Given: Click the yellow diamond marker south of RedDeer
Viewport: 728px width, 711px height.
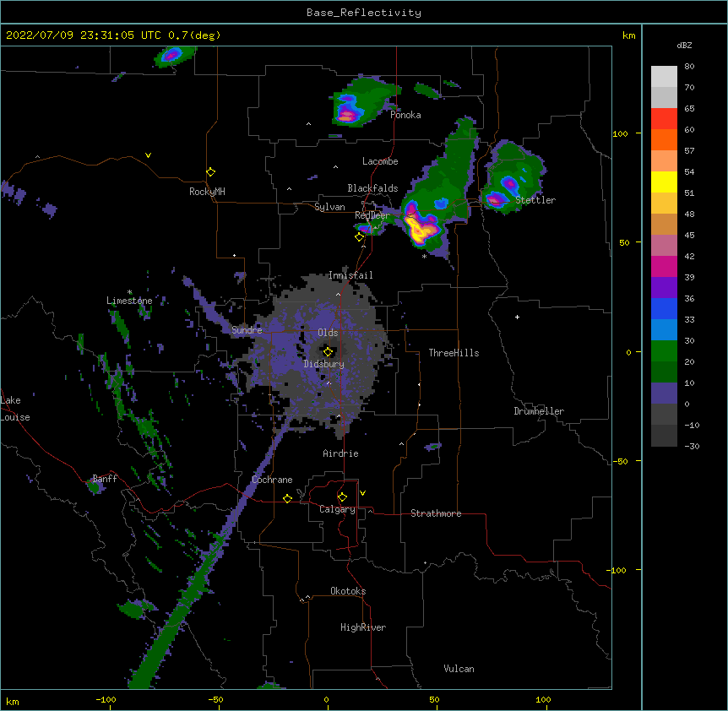Looking at the screenshot, I should [x=360, y=237].
